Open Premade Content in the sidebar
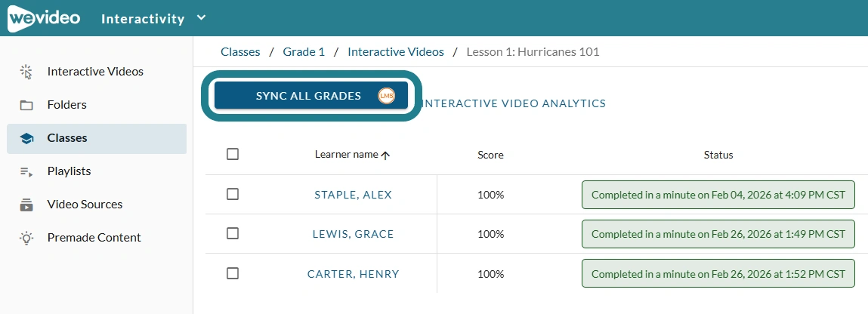 click(x=97, y=238)
